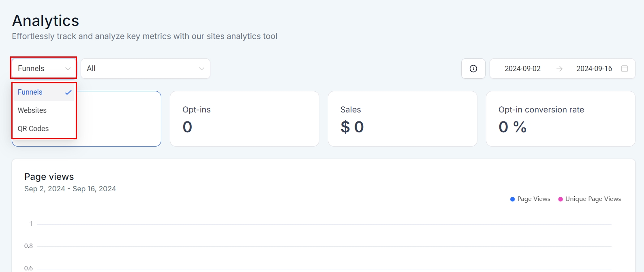Choose QR Codes in the dropdown list
Image resolution: width=644 pixels, height=272 pixels.
tap(33, 129)
